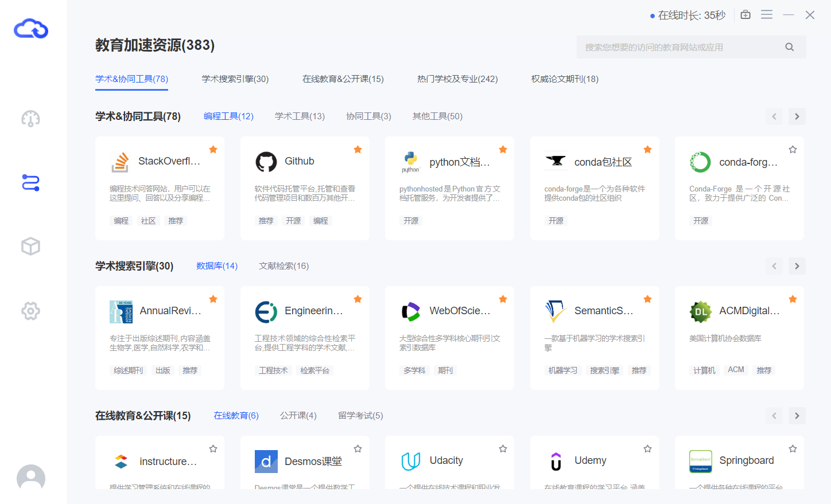Click the Udacity logo icon
This screenshot has width=831, height=504.
click(410, 462)
